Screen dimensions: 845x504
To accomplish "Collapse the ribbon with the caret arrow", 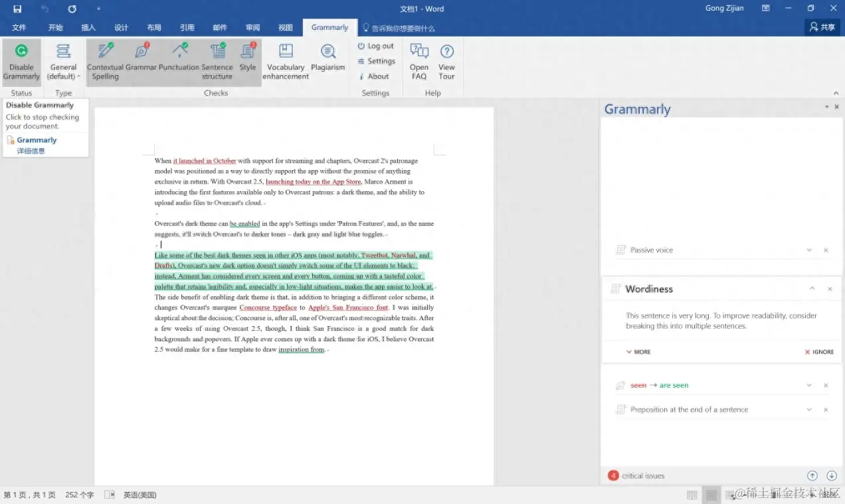I will [836, 94].
